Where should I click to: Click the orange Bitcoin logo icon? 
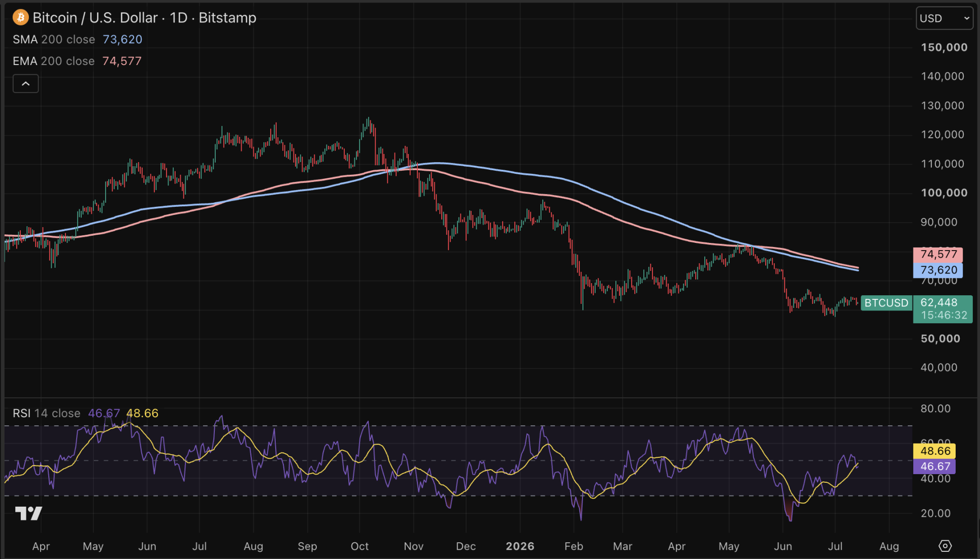tap(21, 18)
